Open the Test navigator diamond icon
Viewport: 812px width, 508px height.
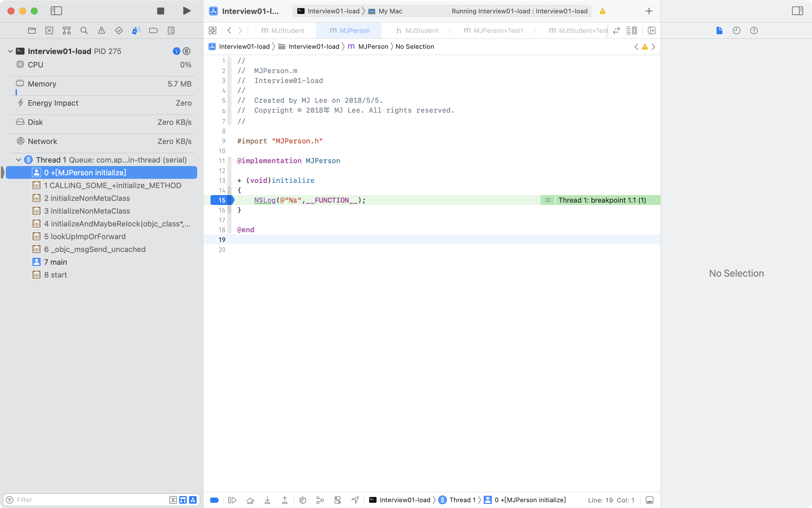pos(119,30)
